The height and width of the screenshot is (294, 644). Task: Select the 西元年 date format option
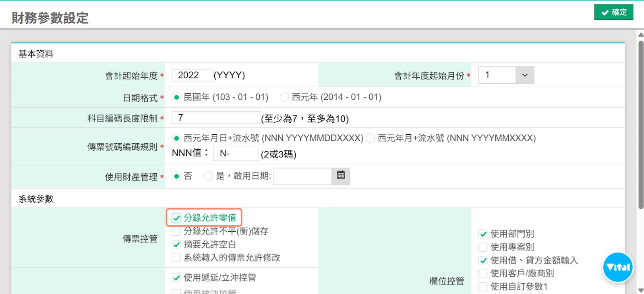pyautogui.click(x=284, y=97)
